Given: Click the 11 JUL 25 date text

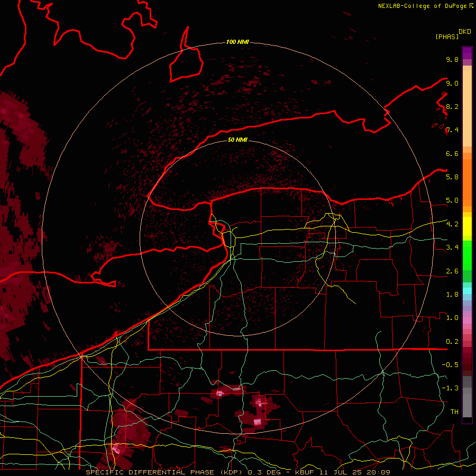Looking at the screenshot, I should [x=341, y=472].
